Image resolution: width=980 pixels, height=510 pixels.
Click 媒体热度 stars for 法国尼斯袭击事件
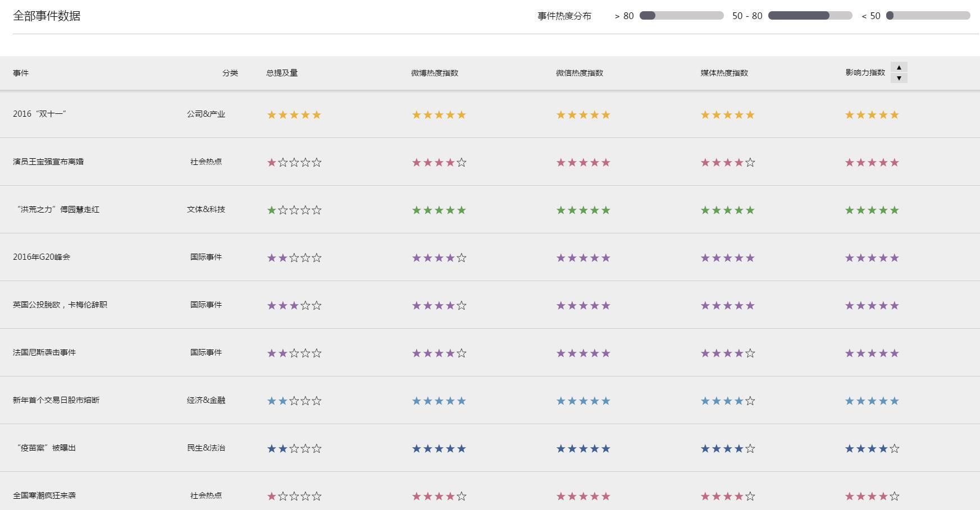(x=727, y=353)
